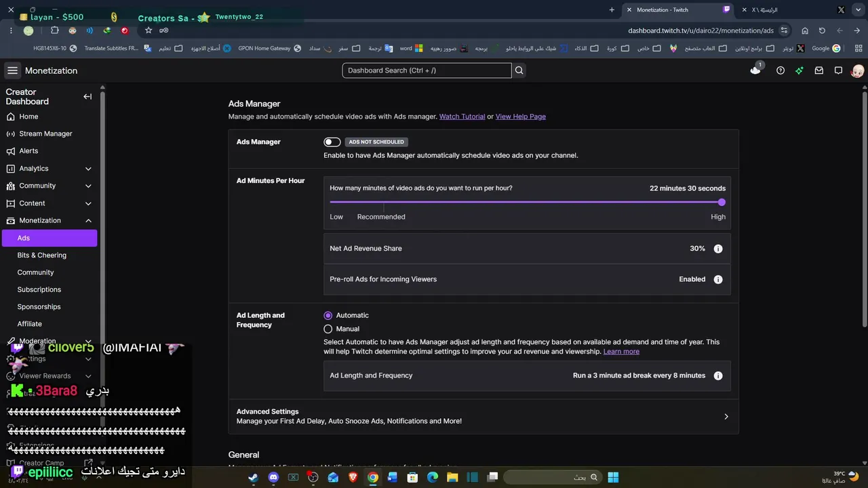Click the green sparkle icon in header
Screen dimensions: 868x488
click(x=800, y=70)
